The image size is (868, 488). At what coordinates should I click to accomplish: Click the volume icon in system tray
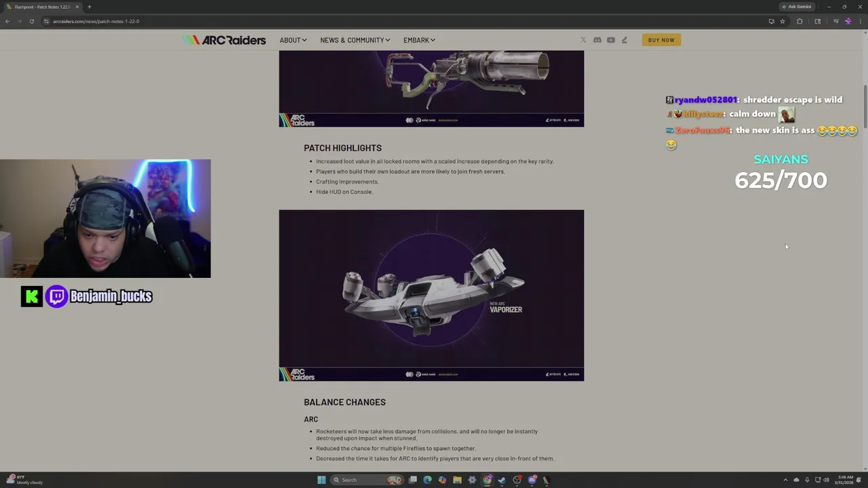point(826,480)
